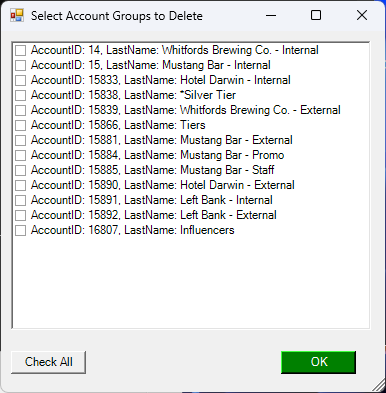Highlight row text 'AccountID: 16807, LastName: Influencers'

click(133, 230)
